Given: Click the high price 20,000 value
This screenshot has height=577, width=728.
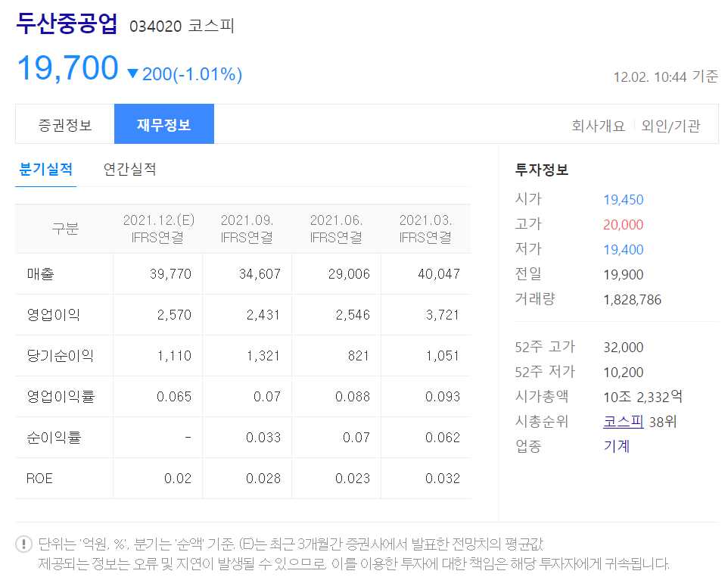Looking at the screenshot, I should pos(624,224).
